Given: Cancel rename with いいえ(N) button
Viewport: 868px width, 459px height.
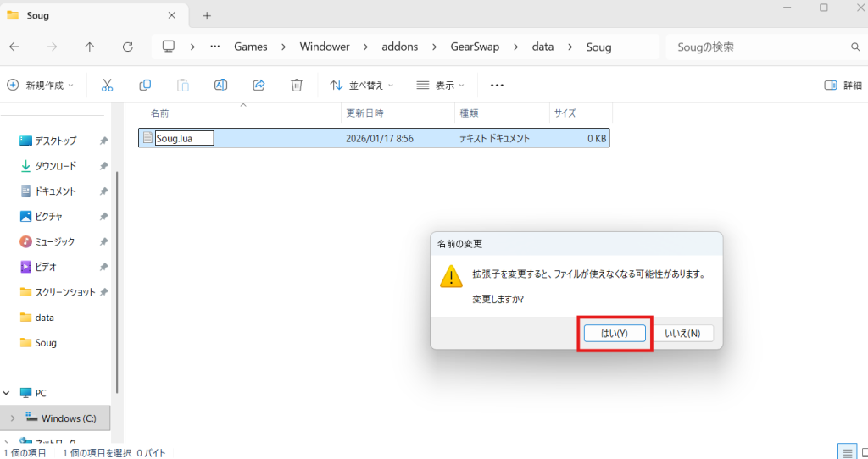Looking at the screenshot, I should (682, 333).
